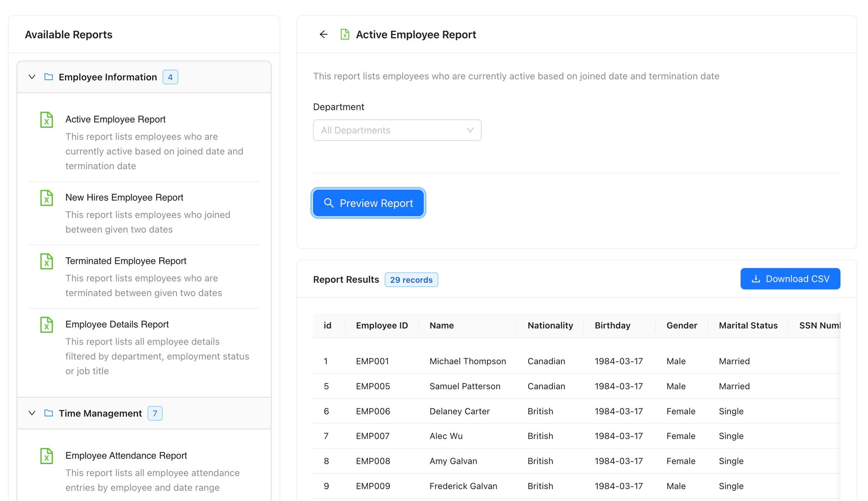The height and width of the screenshot is (501, 868).
Task: Collapse the Time Management section chevron
Action: pos(32,413)
